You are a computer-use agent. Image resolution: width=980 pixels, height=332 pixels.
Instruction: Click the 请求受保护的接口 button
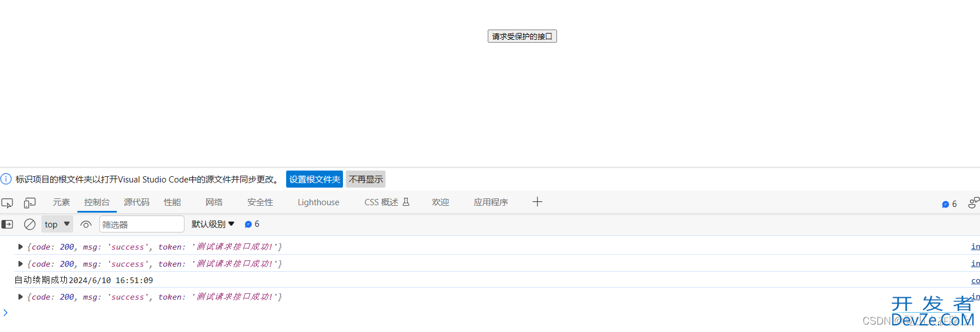point(522,36)
